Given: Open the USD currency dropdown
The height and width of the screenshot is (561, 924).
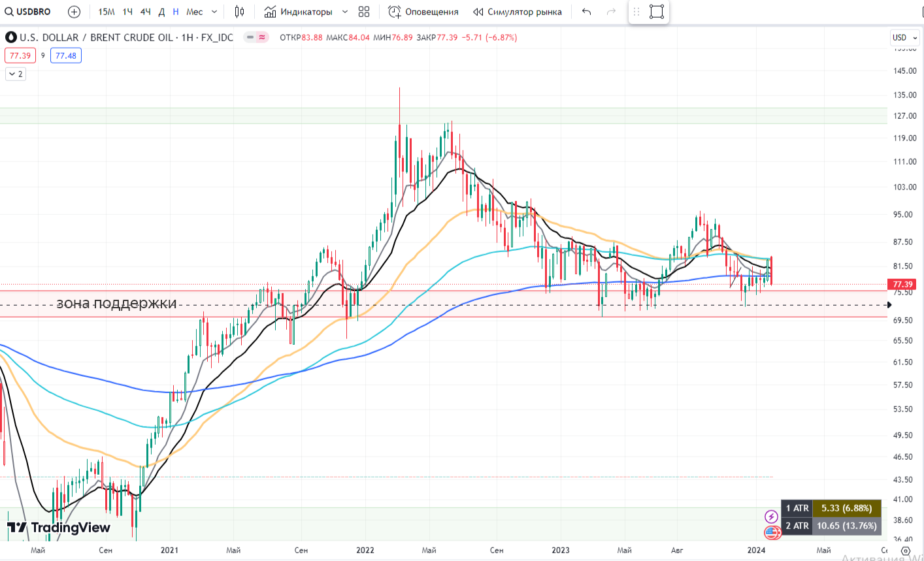Looking at the screenshot, I should [x=904, y=37].
